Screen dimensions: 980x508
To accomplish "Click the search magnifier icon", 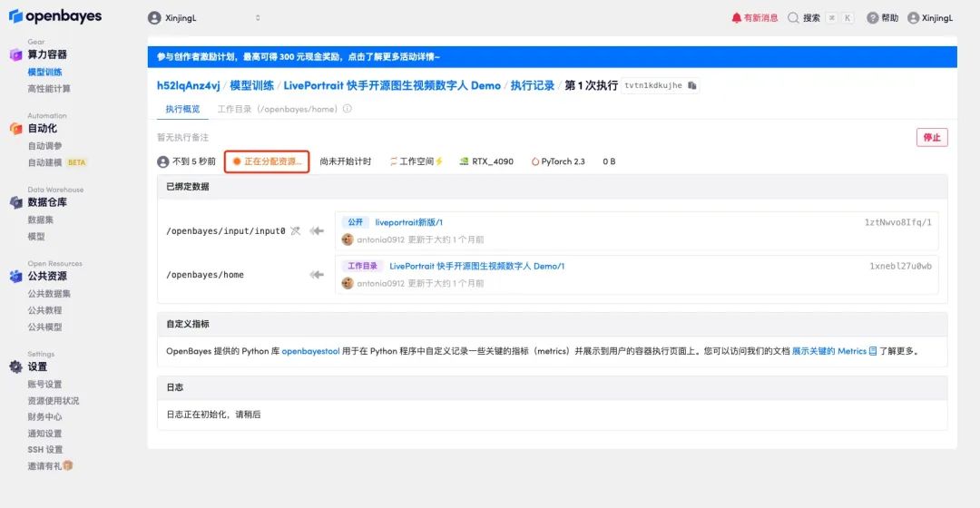I will 793,18.
